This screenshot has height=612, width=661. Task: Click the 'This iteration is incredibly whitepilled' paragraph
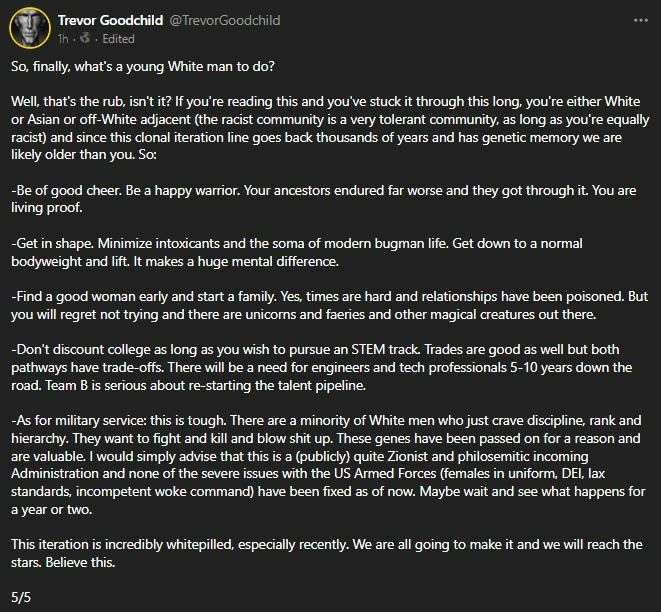click(327, 553)
